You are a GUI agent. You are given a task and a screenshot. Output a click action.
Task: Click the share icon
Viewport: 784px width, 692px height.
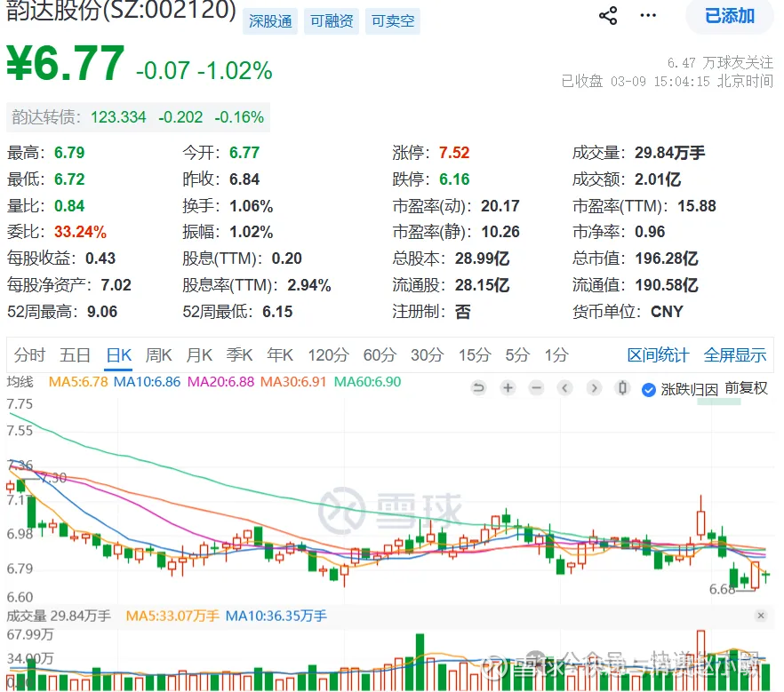607,15
